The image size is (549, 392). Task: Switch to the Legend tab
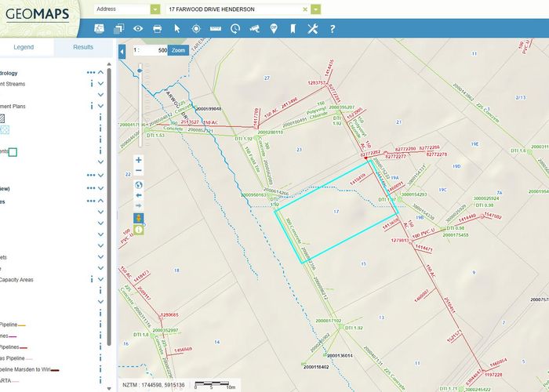tap(24, 47)
